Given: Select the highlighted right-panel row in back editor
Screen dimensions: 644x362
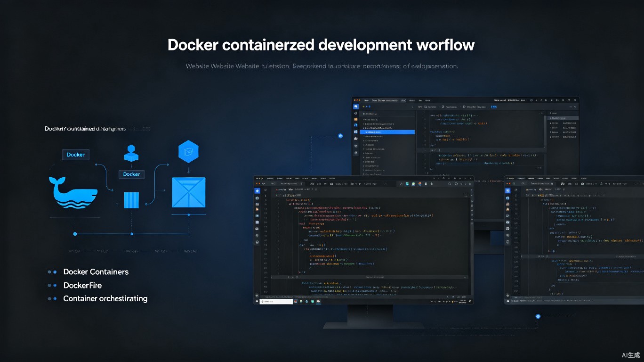Looking at the screenshot, I should click(563, 118).
